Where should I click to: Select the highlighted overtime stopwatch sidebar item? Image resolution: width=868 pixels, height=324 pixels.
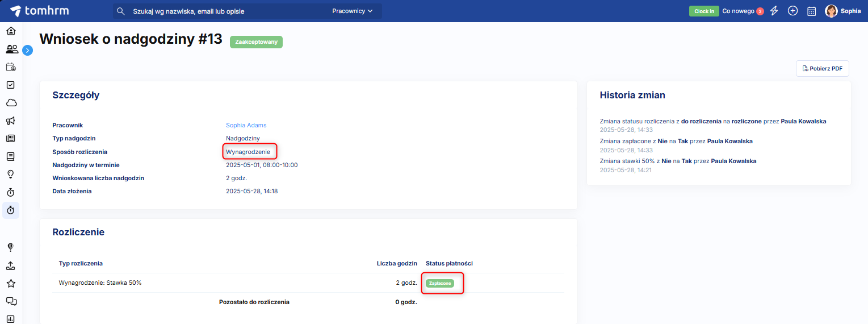click(x=11, y=210)
